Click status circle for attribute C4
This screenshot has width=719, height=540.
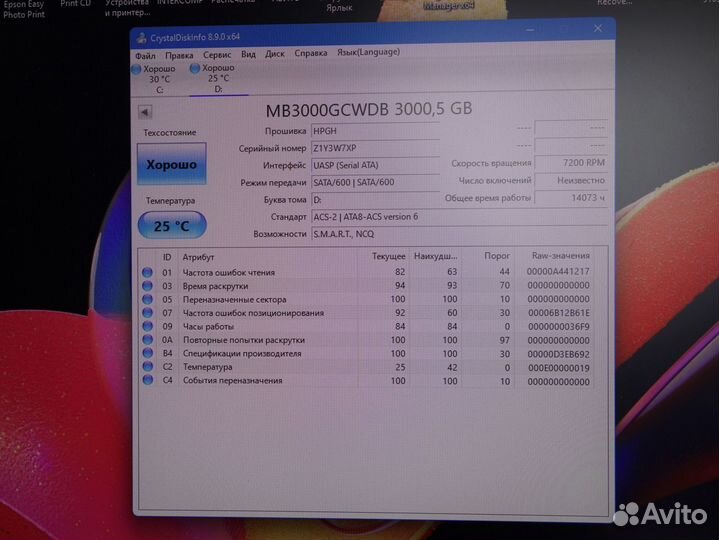pyautogui.click(x=147, y=380)
